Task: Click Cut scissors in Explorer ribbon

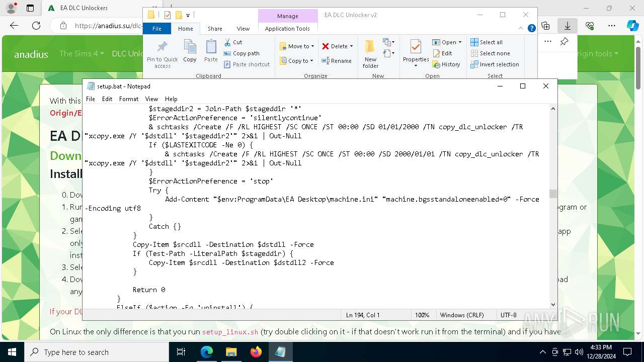Action: pos(233,42)
